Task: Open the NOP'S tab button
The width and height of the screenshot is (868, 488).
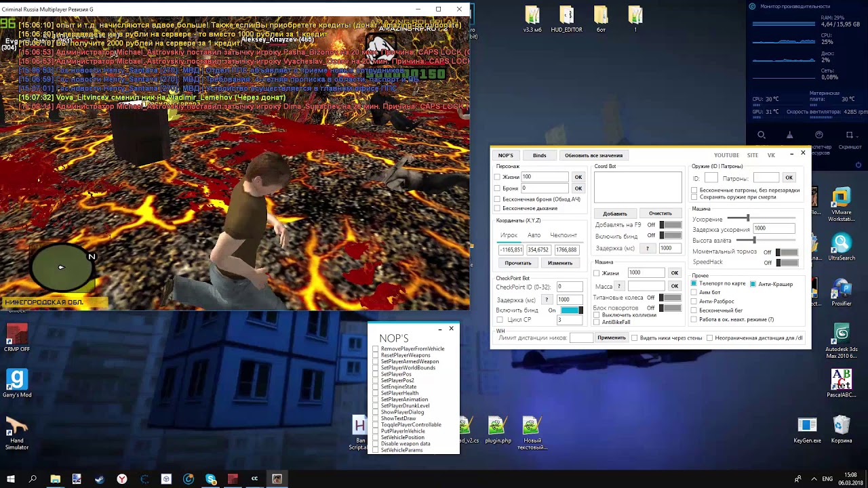Action: coord(506,155)
